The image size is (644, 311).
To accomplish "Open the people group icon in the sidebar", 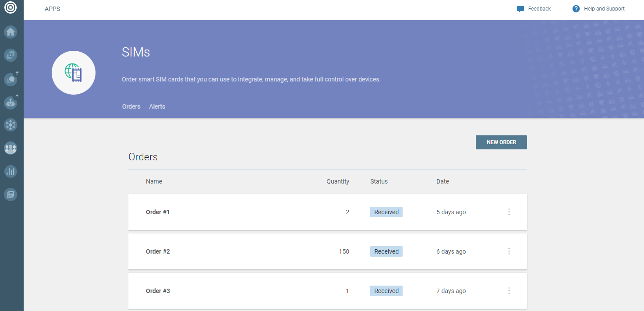I will [11, 148].
